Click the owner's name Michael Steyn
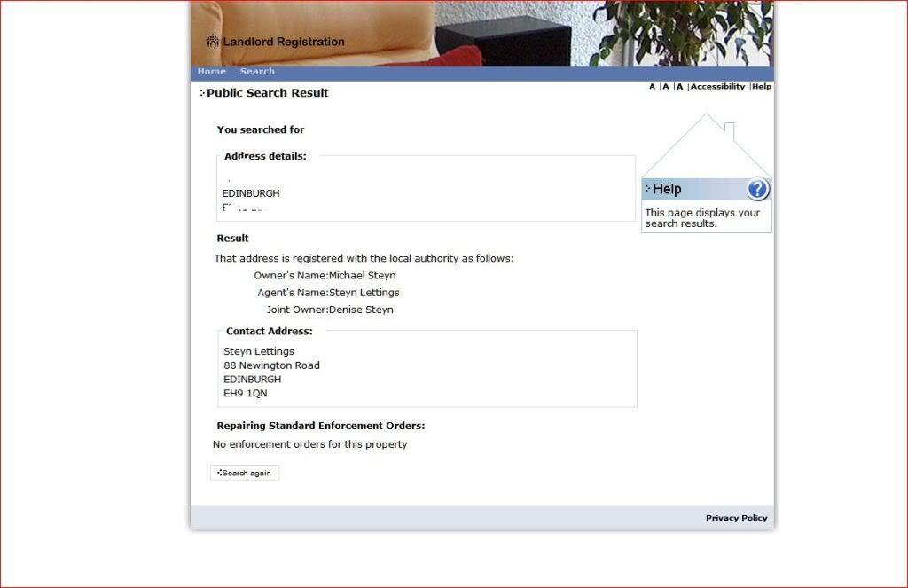 (362, 276)
